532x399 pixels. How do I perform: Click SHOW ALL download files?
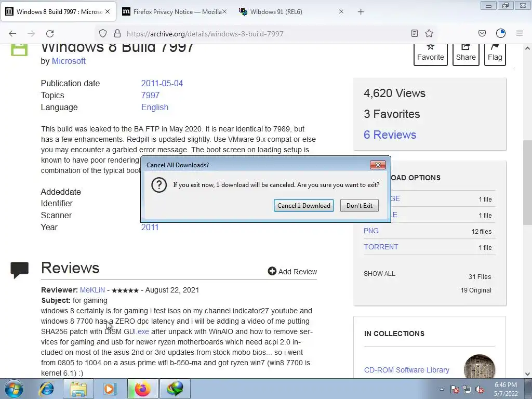[x=379, y=273]
